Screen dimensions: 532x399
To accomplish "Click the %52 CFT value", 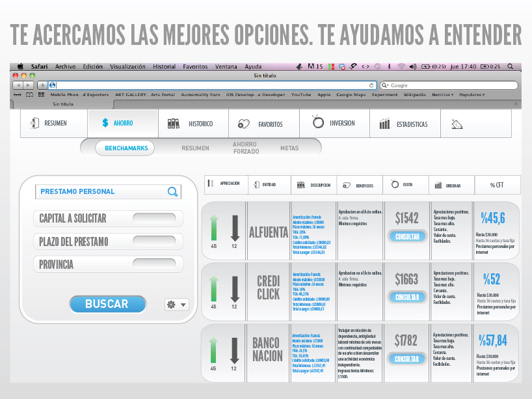I will point(492,279).
